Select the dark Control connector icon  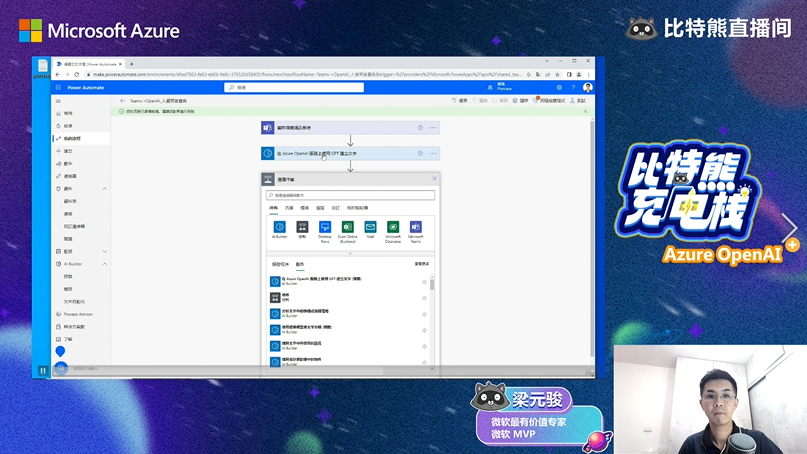tap(302, 227)
